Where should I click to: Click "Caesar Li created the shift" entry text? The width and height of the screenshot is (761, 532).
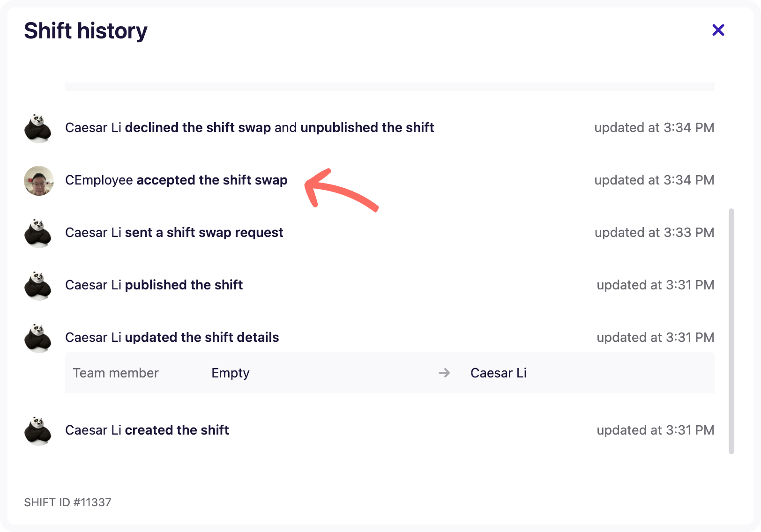(147, 430)
